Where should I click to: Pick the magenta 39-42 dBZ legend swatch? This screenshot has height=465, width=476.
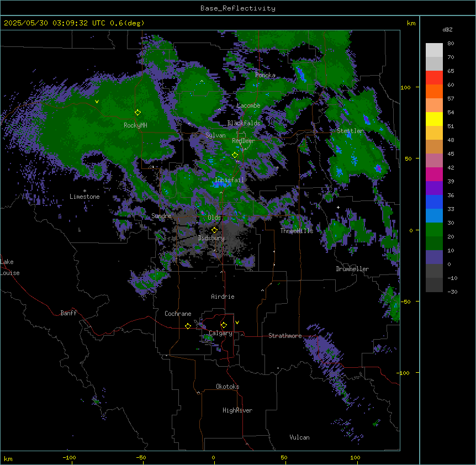434,174
